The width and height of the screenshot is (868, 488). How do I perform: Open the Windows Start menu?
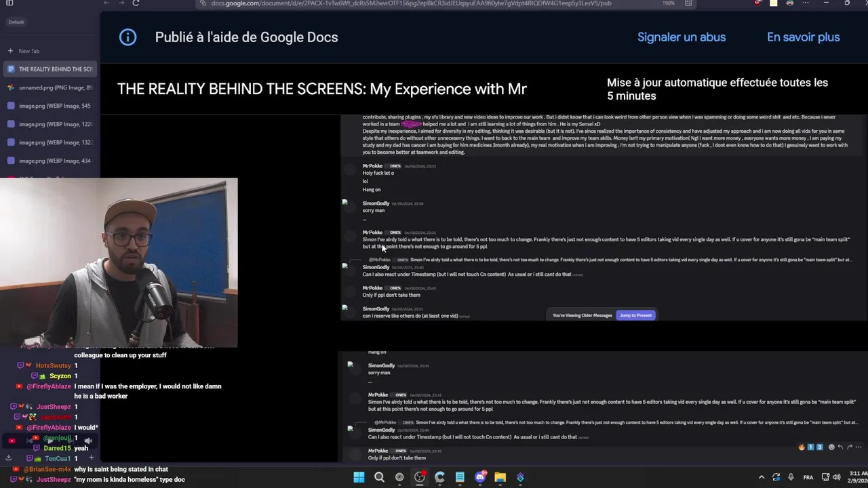(x=359, y=477)
